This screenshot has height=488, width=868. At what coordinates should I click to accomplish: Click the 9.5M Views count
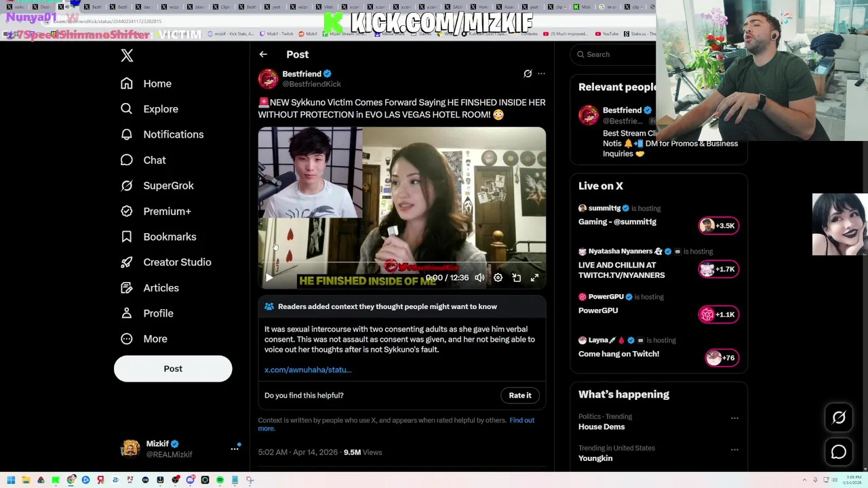pos(363,452)
